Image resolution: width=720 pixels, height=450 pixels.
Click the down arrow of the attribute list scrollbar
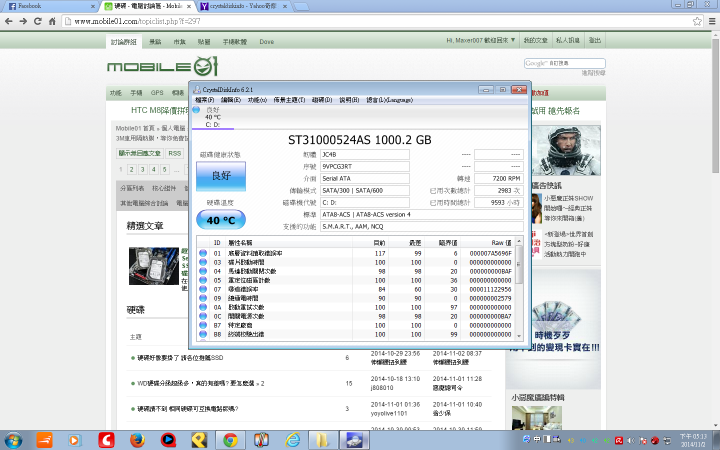click(519, 336)
